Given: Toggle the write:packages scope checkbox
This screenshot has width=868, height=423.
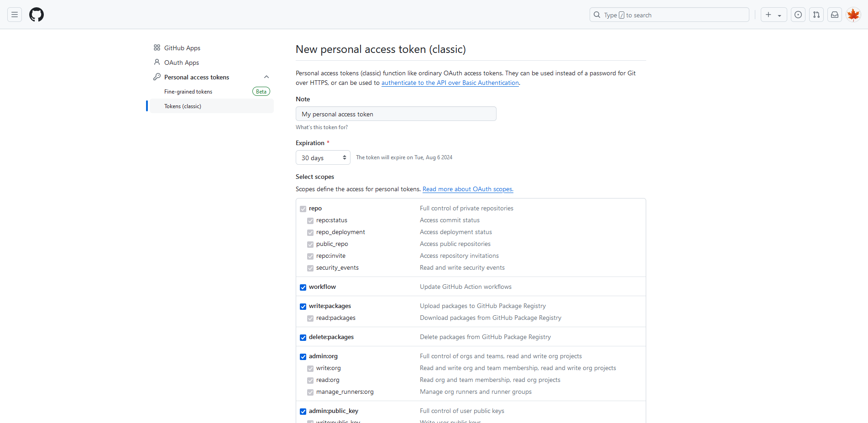Looking at the screenshot, I should coord(303,307).
